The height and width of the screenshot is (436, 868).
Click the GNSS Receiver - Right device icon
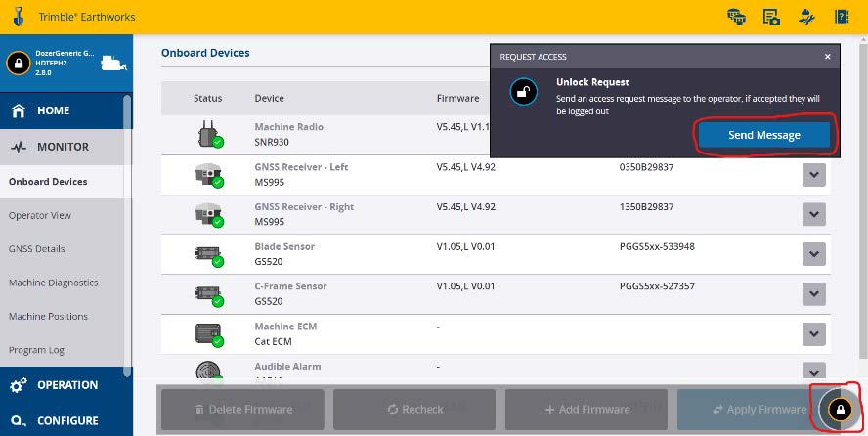[x=209, y=215]
